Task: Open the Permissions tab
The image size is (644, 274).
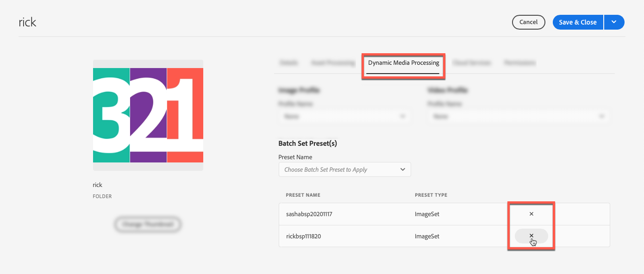Action: click(519, 62)
